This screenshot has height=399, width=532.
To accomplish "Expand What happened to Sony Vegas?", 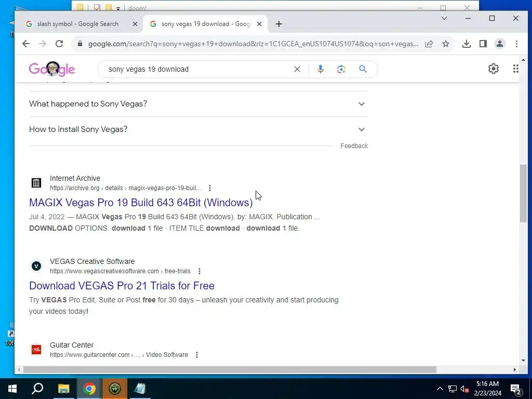I will [198, 104].
